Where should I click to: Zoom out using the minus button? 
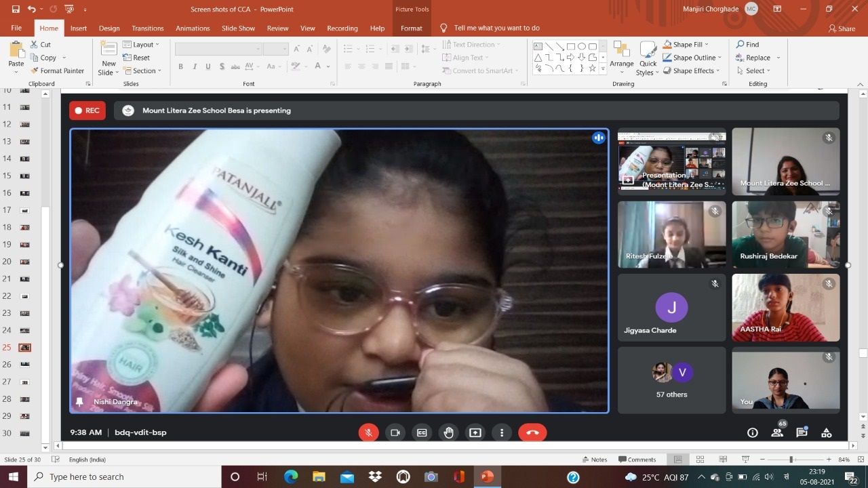pyautogui.click(x=764, y=460)
